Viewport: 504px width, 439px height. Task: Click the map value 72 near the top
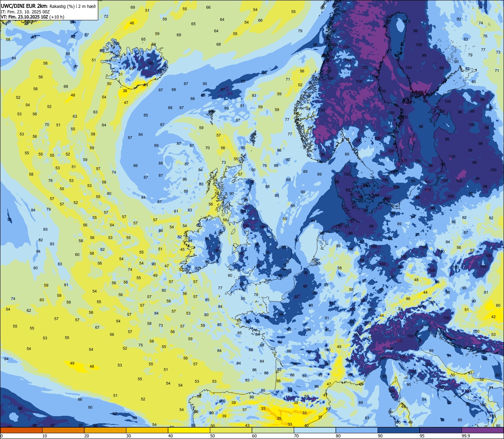(x=106, y=17)
